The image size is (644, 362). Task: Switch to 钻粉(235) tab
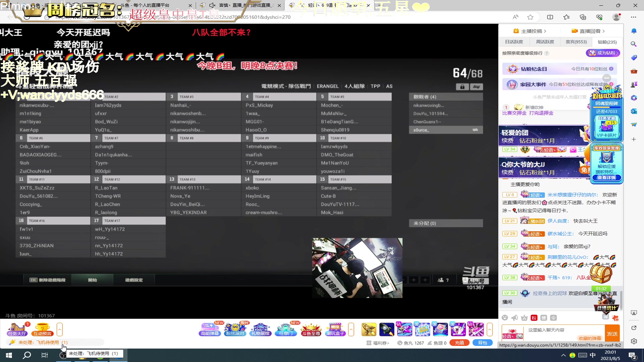point(607,42)
